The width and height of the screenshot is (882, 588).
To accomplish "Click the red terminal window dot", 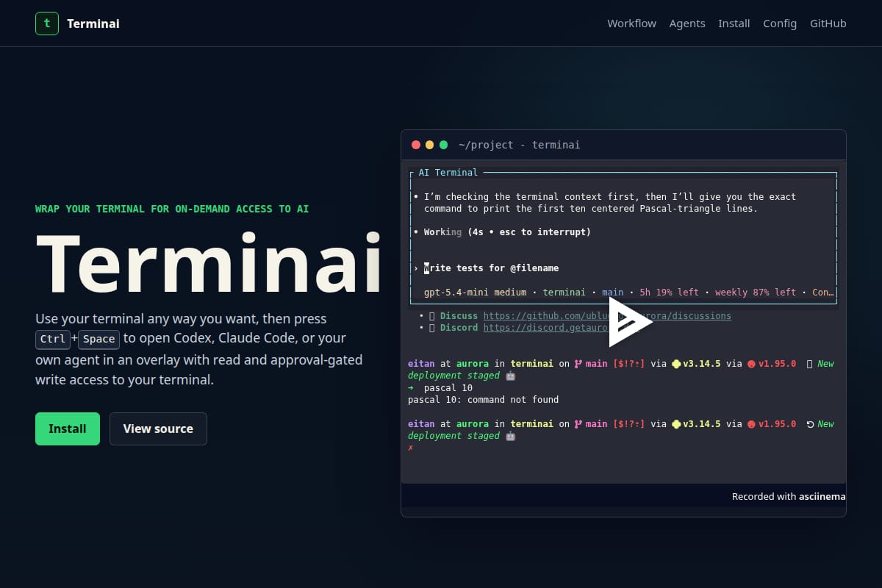I will pyautogui.click(x=416, y=145).
